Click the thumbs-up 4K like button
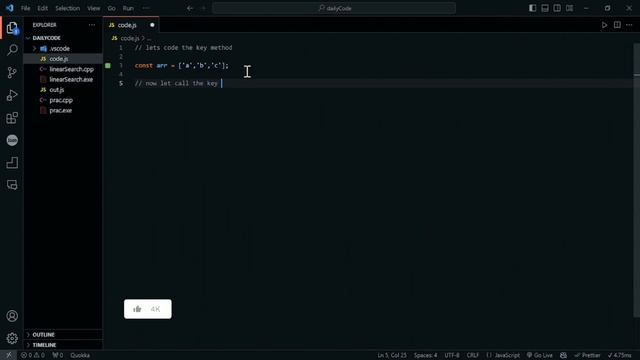640x360 pixels. (148, 309)
